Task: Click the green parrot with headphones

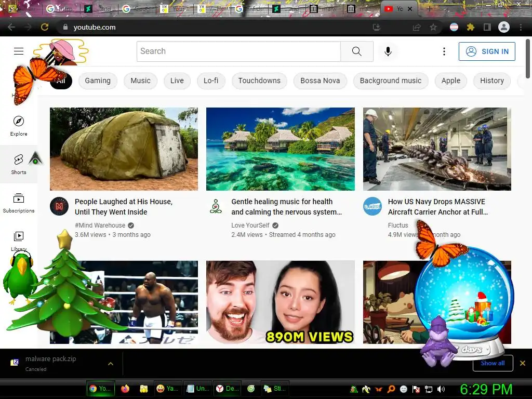Action: tap(20, 277)
